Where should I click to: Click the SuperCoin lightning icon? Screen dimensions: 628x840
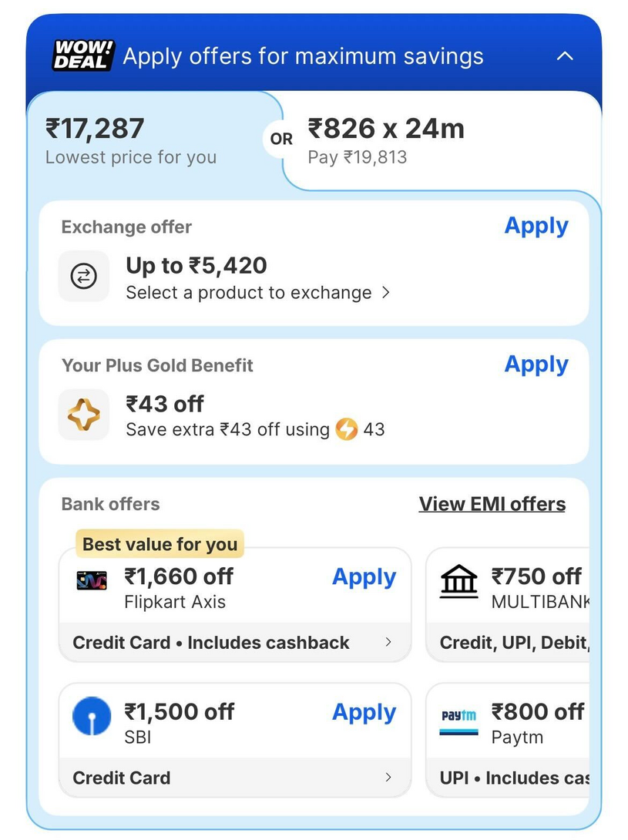click(347, 429)
